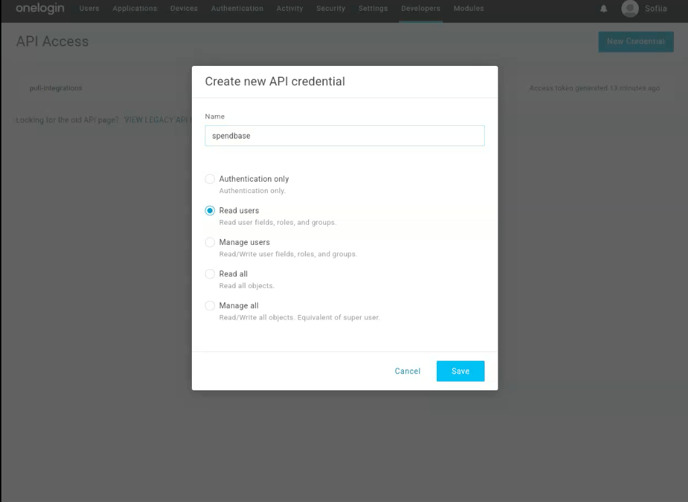
Task: Open the Developers menu
Action: click(420, 8)
